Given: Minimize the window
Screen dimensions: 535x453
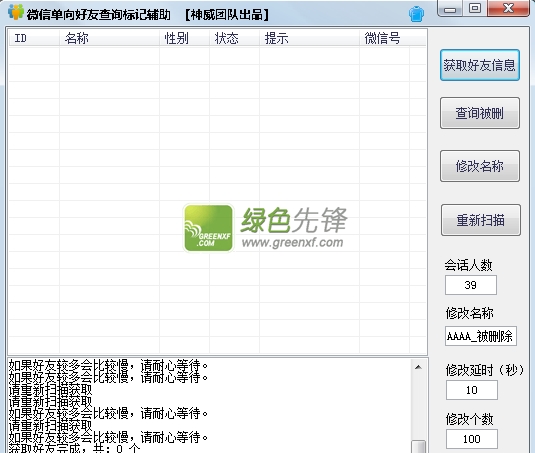Looking at the screenshot, I should click(x=450, y=9).
